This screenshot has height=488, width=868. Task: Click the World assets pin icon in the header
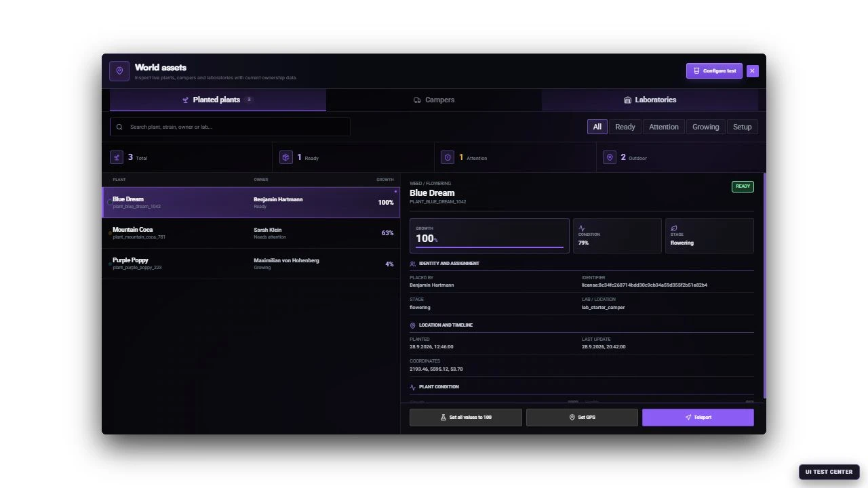pyautogui.click(x=119, y=71)
